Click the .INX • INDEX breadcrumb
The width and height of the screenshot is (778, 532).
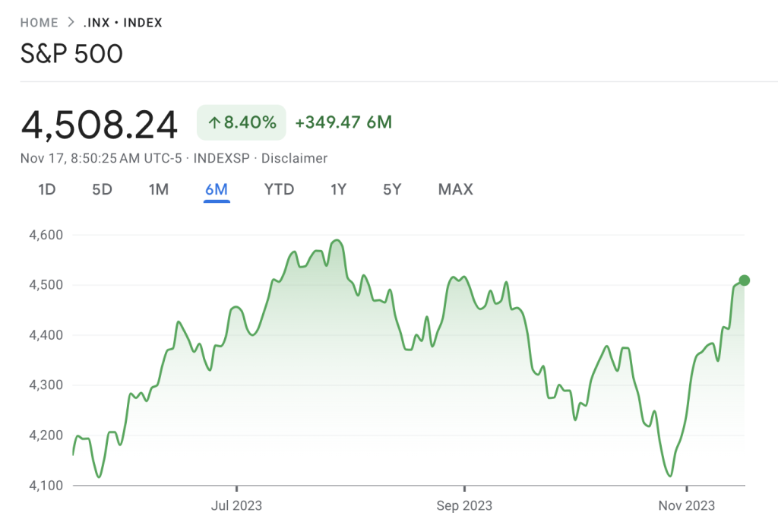tap(122, 23)
